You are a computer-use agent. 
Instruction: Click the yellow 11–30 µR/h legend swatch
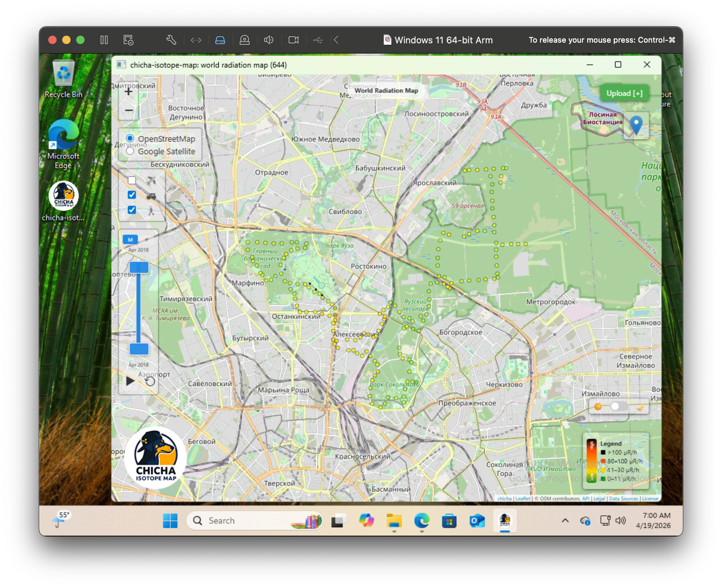coord(603,470)
